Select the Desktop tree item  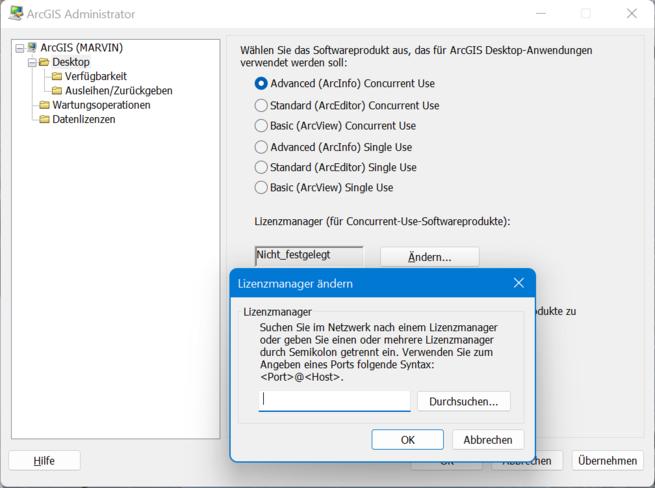coord(71,62)
